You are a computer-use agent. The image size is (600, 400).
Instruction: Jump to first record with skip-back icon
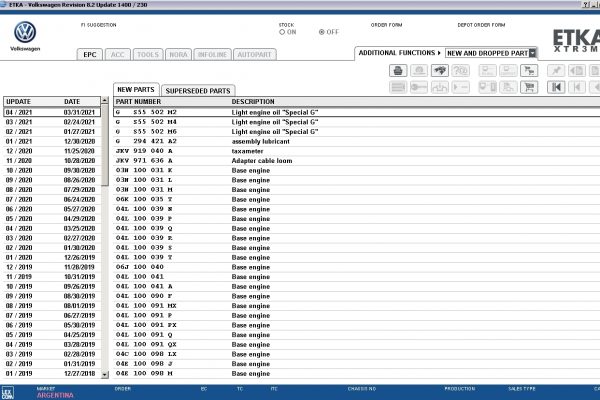(556, 87)
